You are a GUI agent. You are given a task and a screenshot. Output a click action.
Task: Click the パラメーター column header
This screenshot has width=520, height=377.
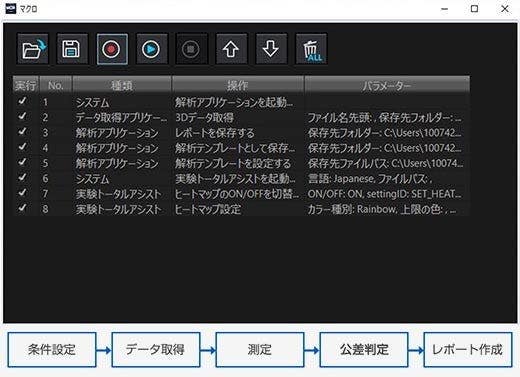click(x=387, y=85)
